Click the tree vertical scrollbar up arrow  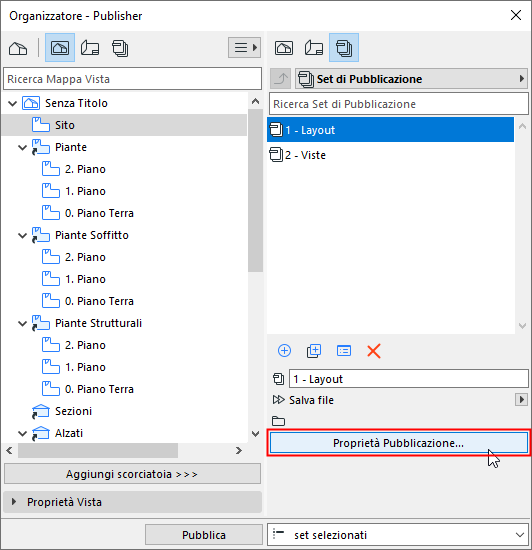tap(256, 102)
